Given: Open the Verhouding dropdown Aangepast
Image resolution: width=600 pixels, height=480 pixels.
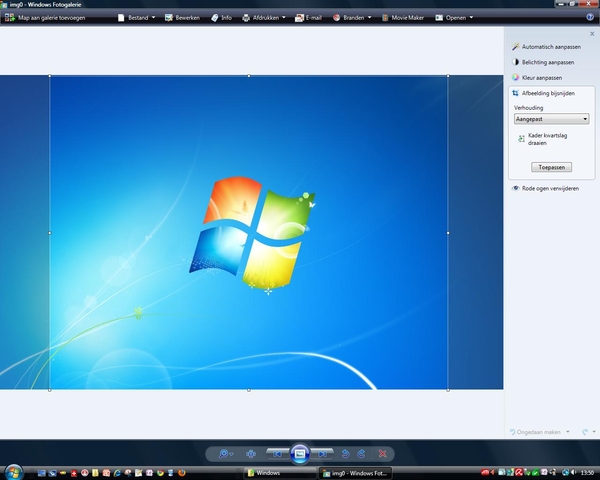Looking at the screenshot, I should [x=551, y=119].
